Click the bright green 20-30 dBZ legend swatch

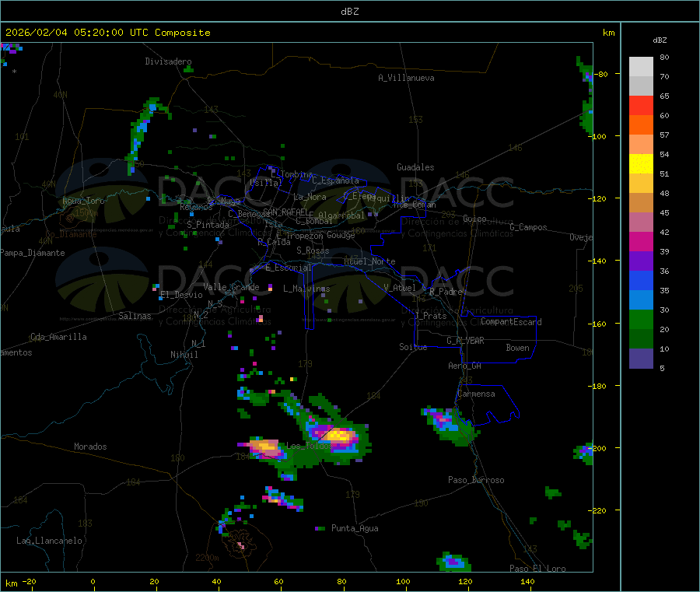tap(641, 319)
